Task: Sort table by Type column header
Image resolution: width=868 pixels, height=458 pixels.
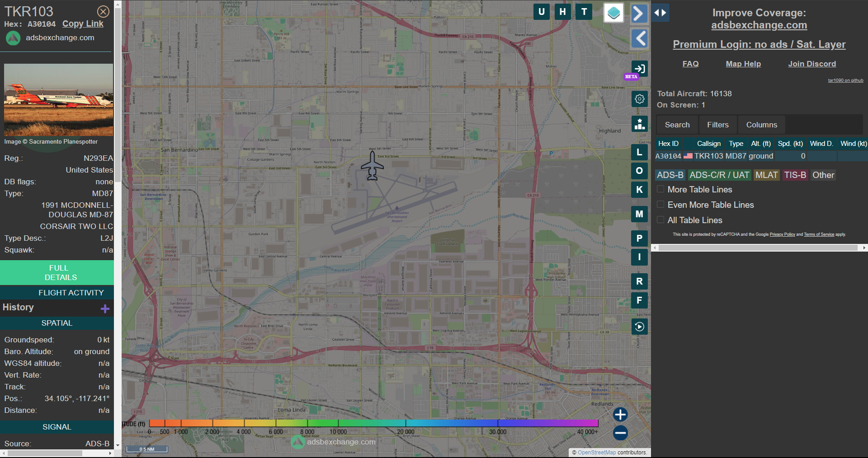Action: point(736,144)
